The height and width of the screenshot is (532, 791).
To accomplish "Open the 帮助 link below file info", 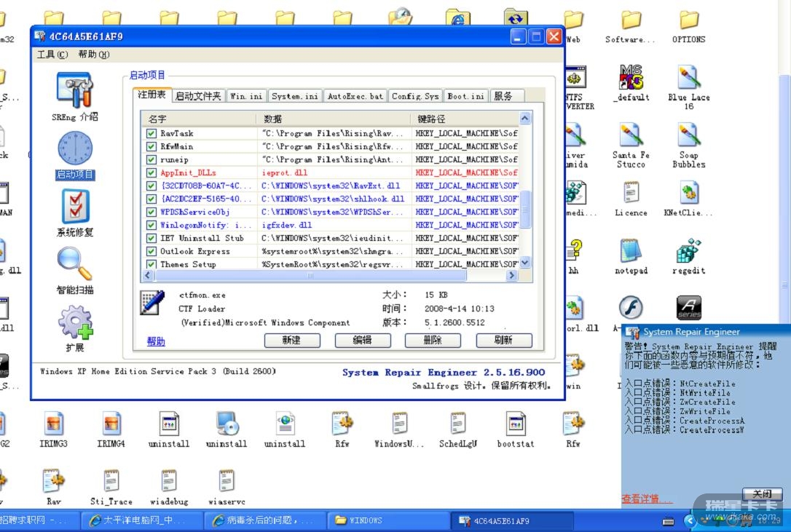I will 156,341.
